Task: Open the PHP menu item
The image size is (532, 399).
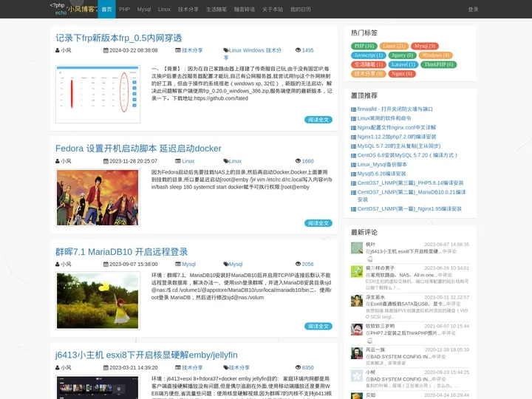Action: [x=124, y=9]
